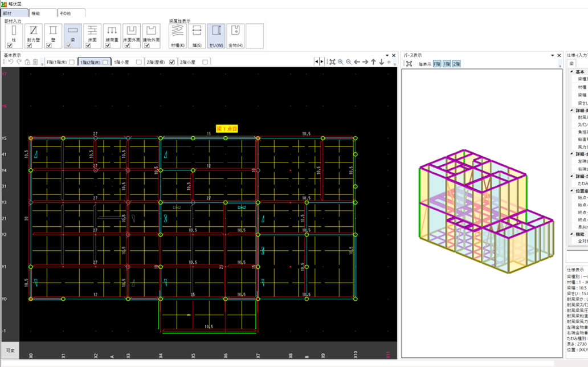This screenshot has height=367, width=588.
Task: Zoom in on the plan view
Action: coord(340,62)
